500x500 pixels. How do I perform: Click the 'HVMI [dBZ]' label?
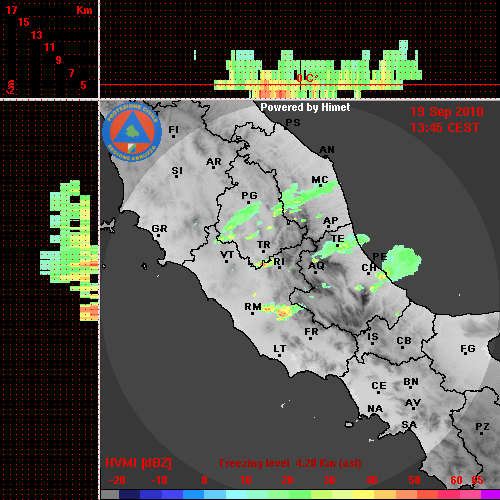[138, 463]
